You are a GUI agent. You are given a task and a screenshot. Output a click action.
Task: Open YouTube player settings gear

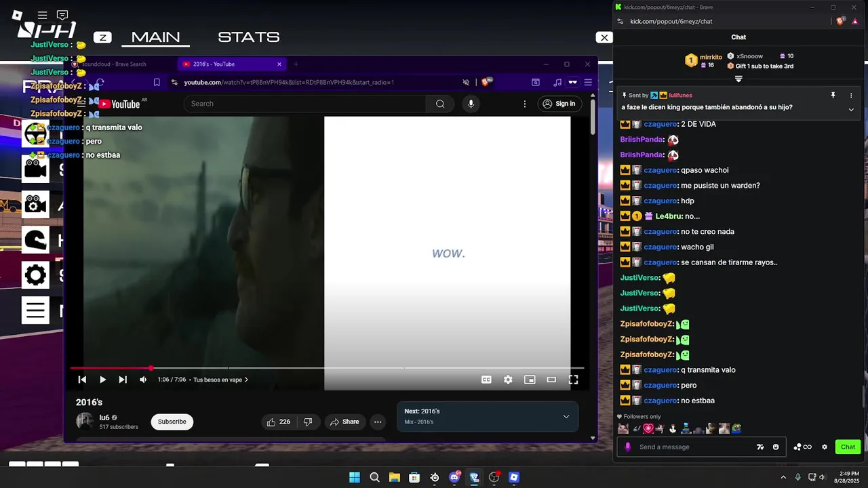(508, 380)
